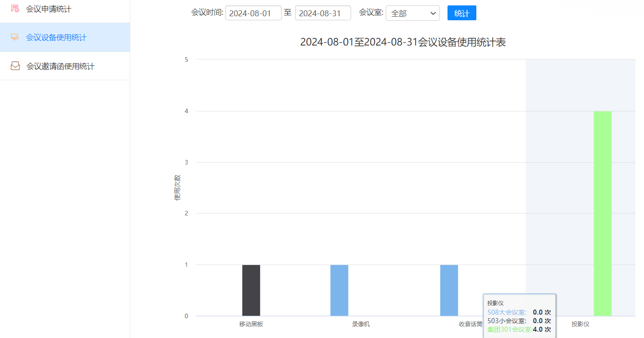Click the monitor icon for 会议设备使用统计
The image size is (644, 338).
[x=15, y=37]
